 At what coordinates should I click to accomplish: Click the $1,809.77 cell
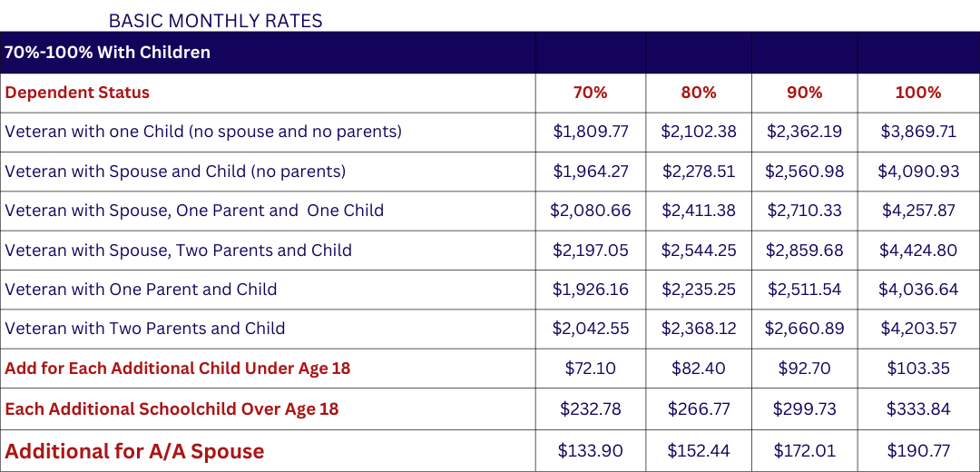[x=591, y=132]
